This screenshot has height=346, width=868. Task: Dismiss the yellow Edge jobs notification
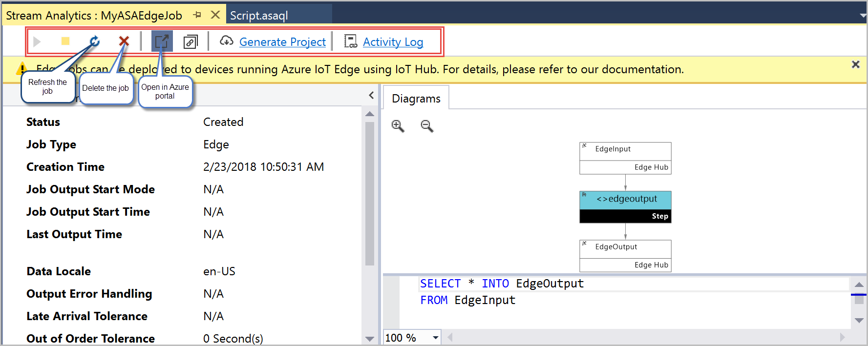coord(856,64)
